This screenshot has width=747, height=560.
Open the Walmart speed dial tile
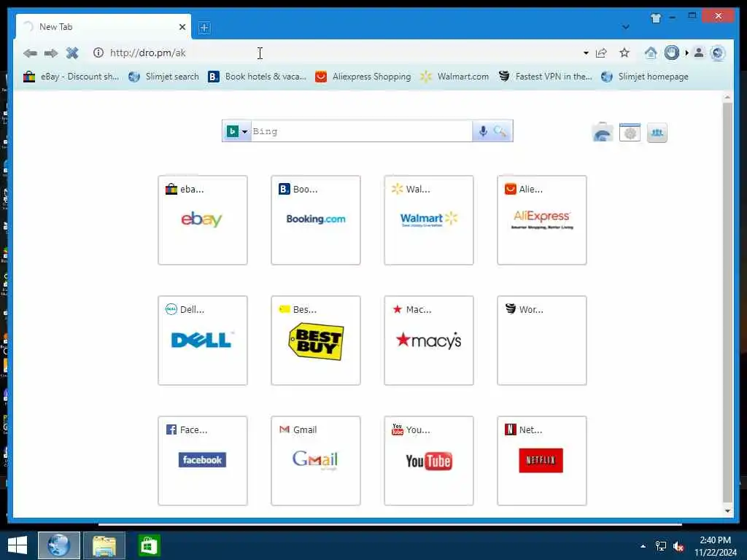click(x=429, y=220)
